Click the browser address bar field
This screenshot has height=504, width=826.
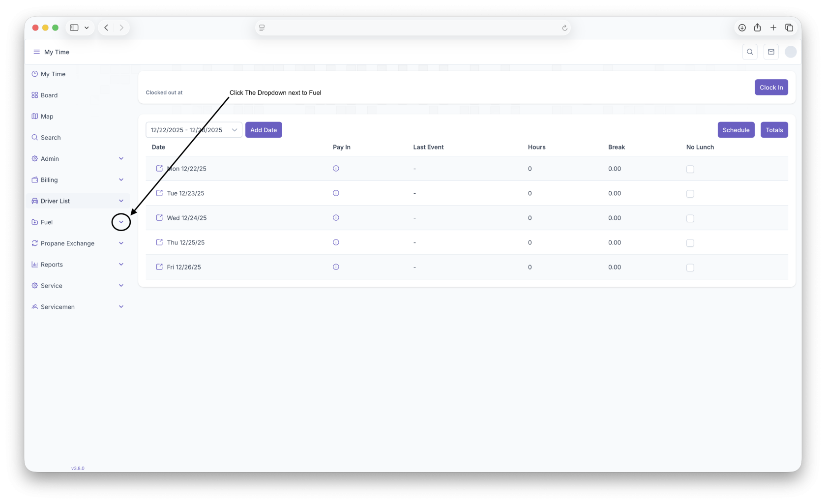click(x=413, y=28)
